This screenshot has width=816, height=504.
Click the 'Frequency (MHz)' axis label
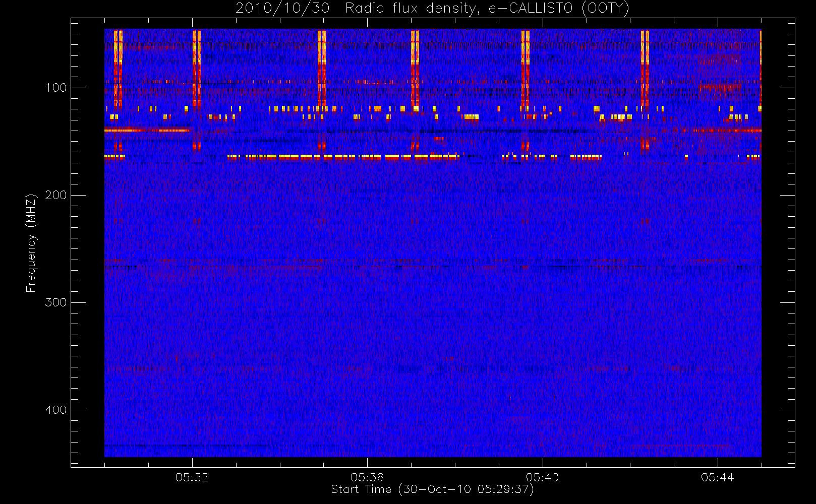coord(31,243)
